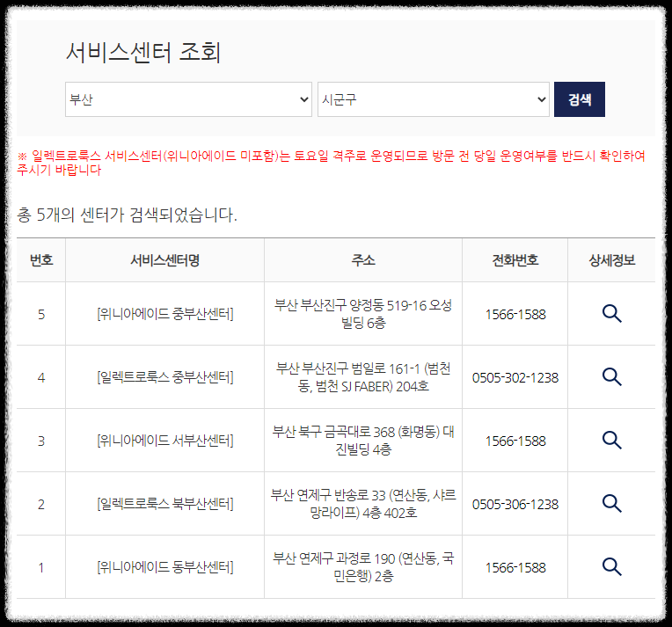The image size is (672, 627).
Task: Click phone 1566-1588 in 중부산센터 row
Action: (x=515, y=314)
